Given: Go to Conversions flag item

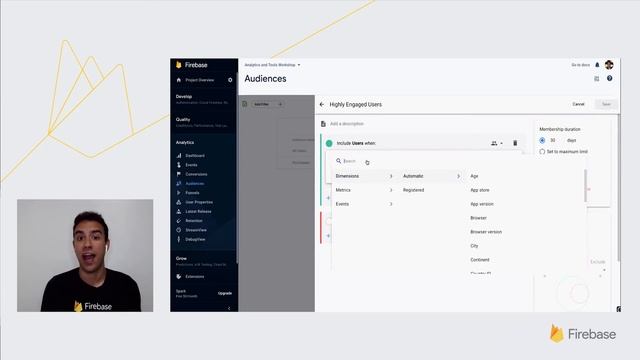Looking at the screenshot, I should tap(196, 174).
